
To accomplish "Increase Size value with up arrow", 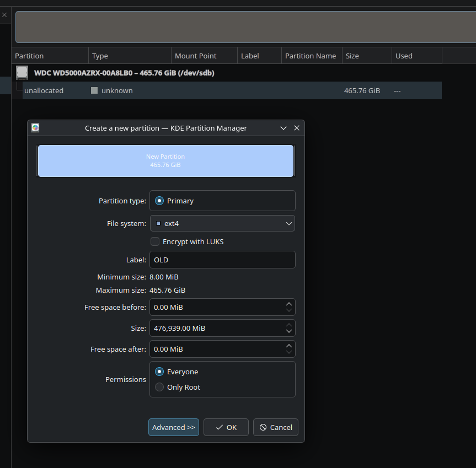I will coord(289,325).
